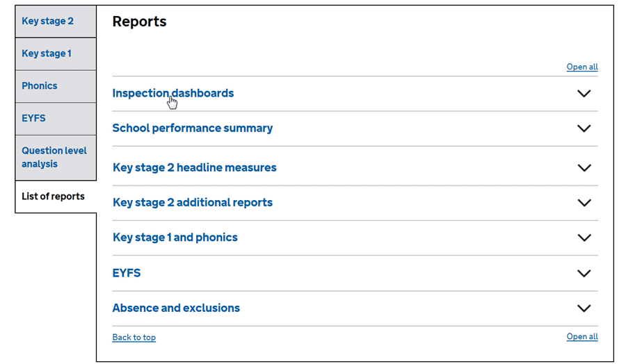Click the bottom Open all link
Image resolution: width=626 pixels, height=364 pixels.
582,336
